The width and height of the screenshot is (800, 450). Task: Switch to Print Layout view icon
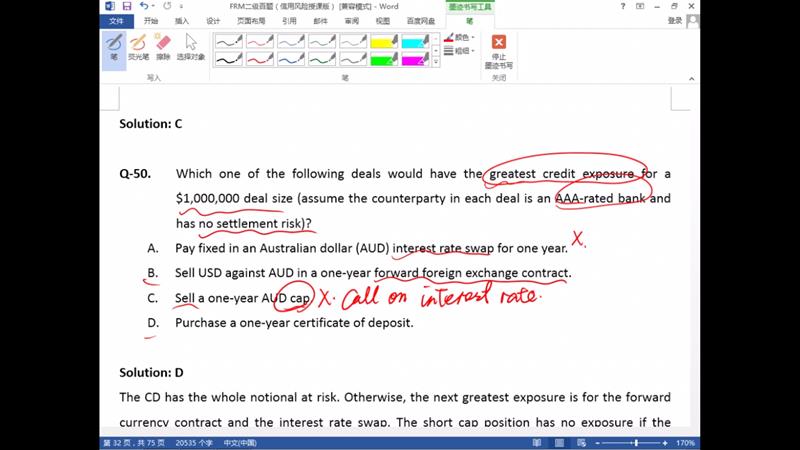(x=559, y=443)
